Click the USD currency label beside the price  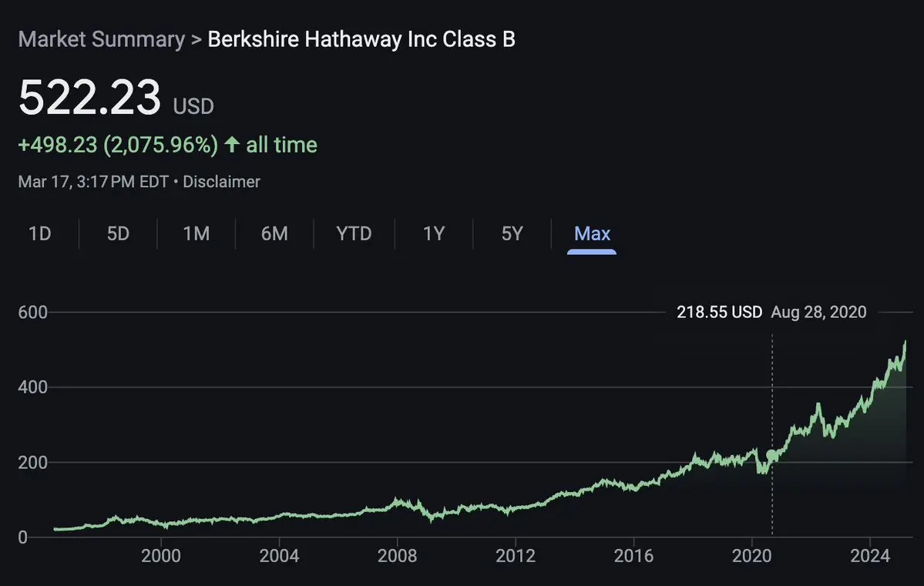tap(193, 106)
